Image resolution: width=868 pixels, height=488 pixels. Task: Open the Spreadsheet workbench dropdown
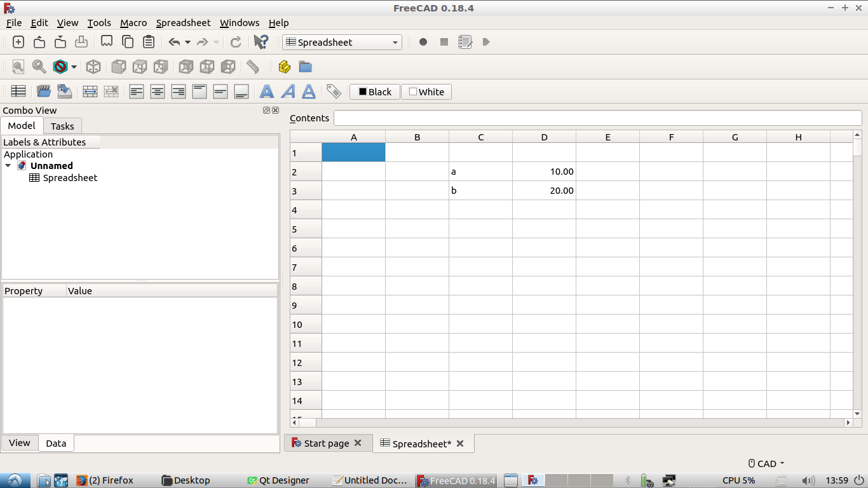[342, 42]
